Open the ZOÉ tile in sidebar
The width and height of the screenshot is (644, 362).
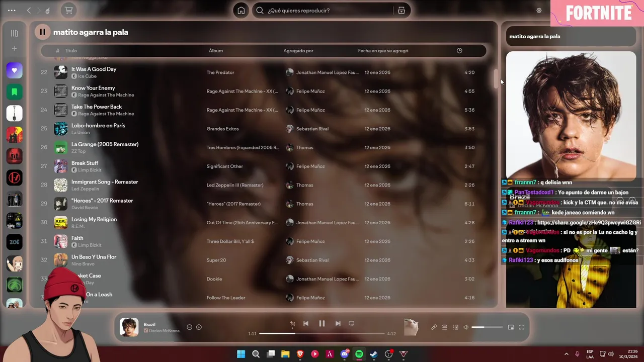pos(14,242)
